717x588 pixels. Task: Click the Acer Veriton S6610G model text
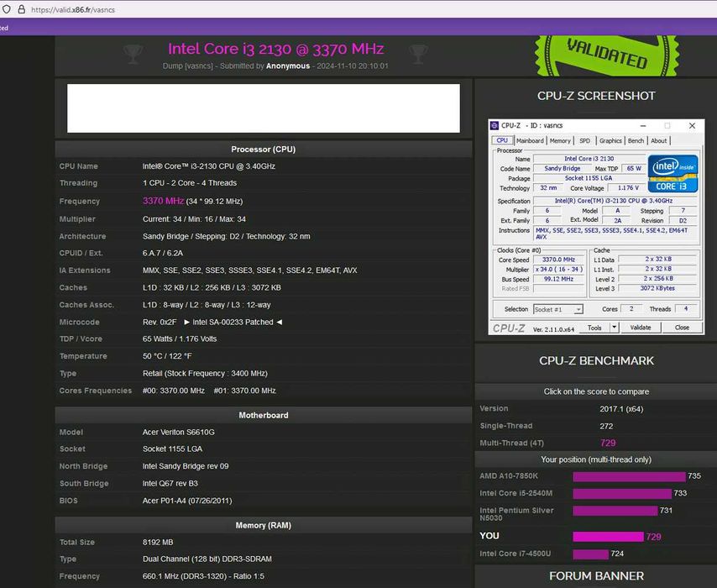[178, 432]
